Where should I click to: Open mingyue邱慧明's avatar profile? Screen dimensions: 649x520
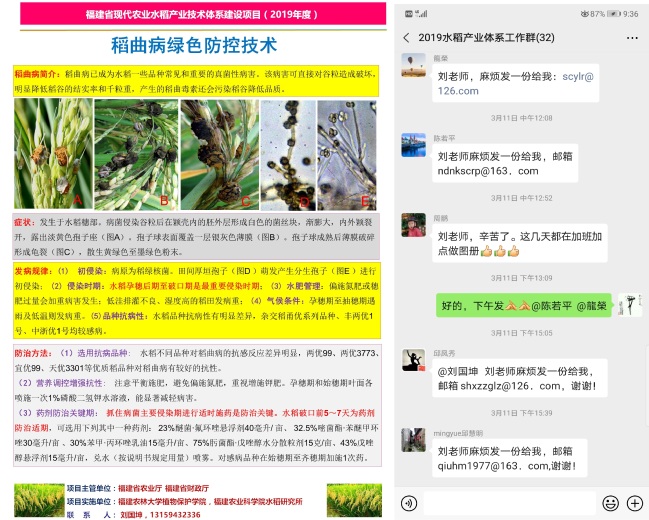tap(413, 441)
